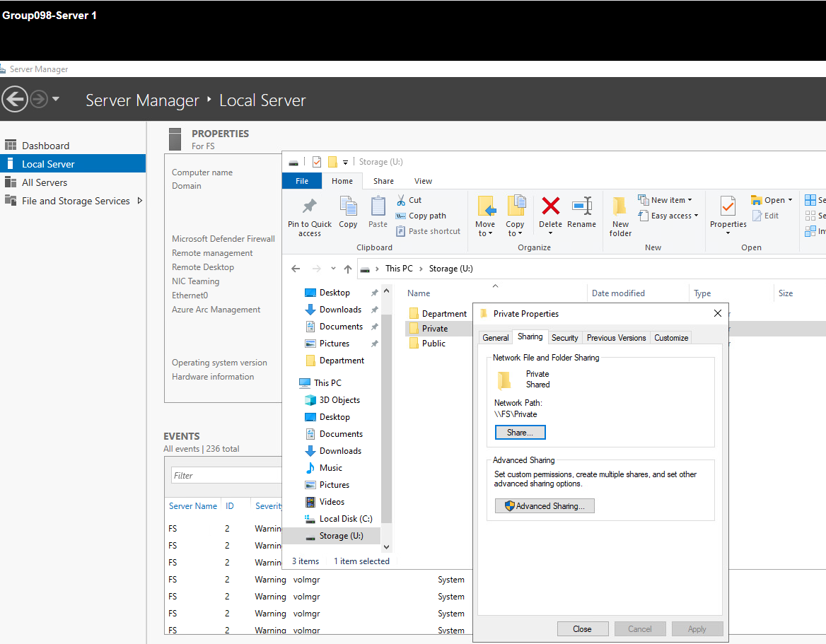Image resolution: width=826 pixels, height=644 pixels.
Task: Click This PC in address bar breadcrumb
Action: [x=399, y=269]
